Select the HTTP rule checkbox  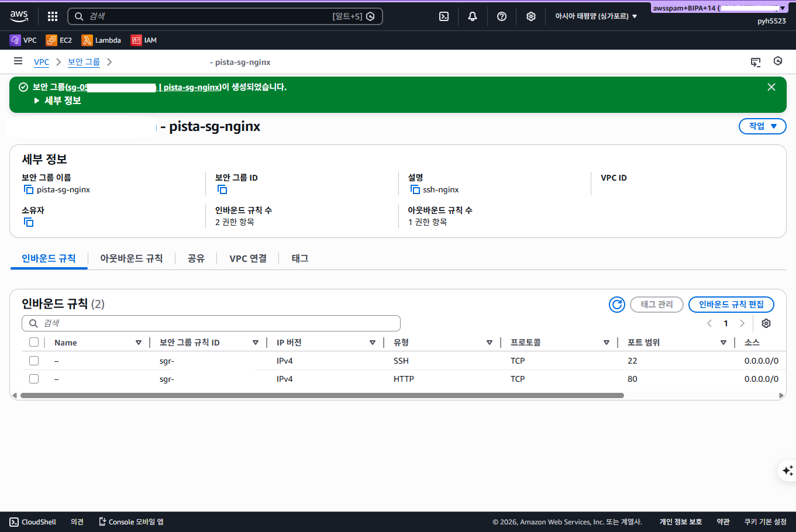point(34,379)
